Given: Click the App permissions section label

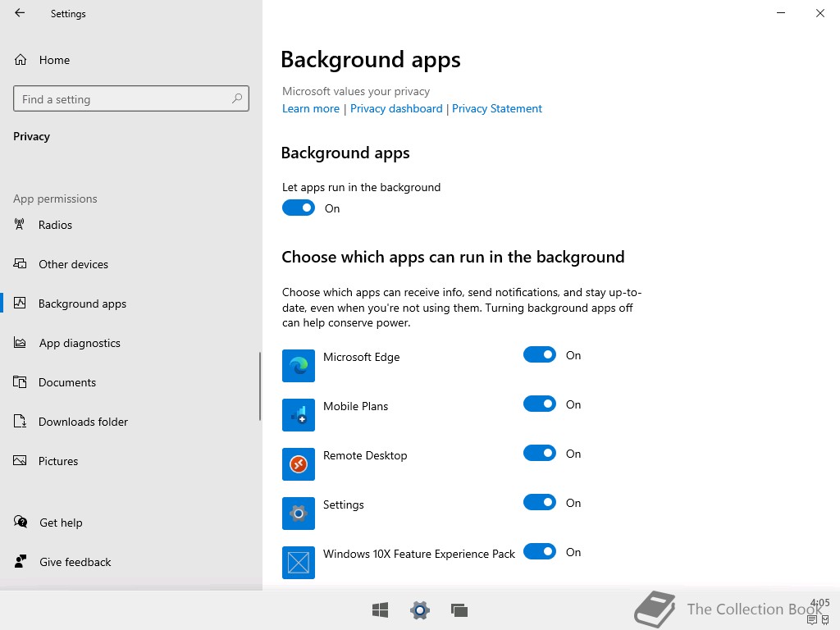Looking at the screenshot, I should click(x=55, y=199).
